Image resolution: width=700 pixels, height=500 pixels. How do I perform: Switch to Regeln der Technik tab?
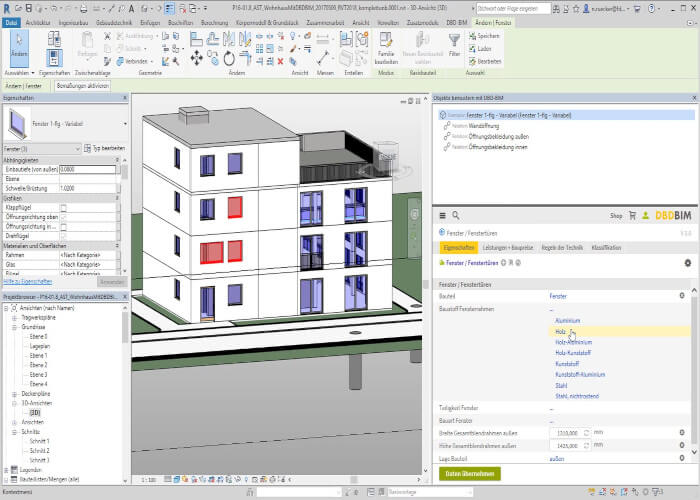tap(562, 247)
